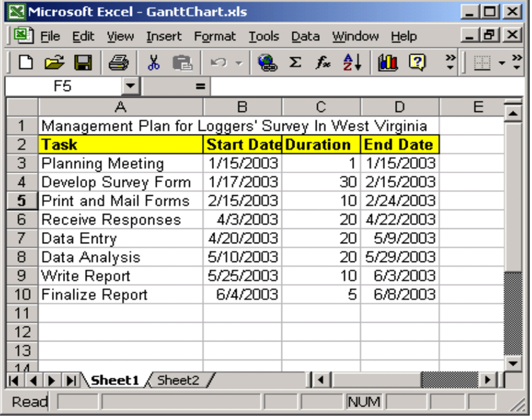Screen dimensions: 532x420
Task: Open the Format menu
Action: (x=215, y=36)
